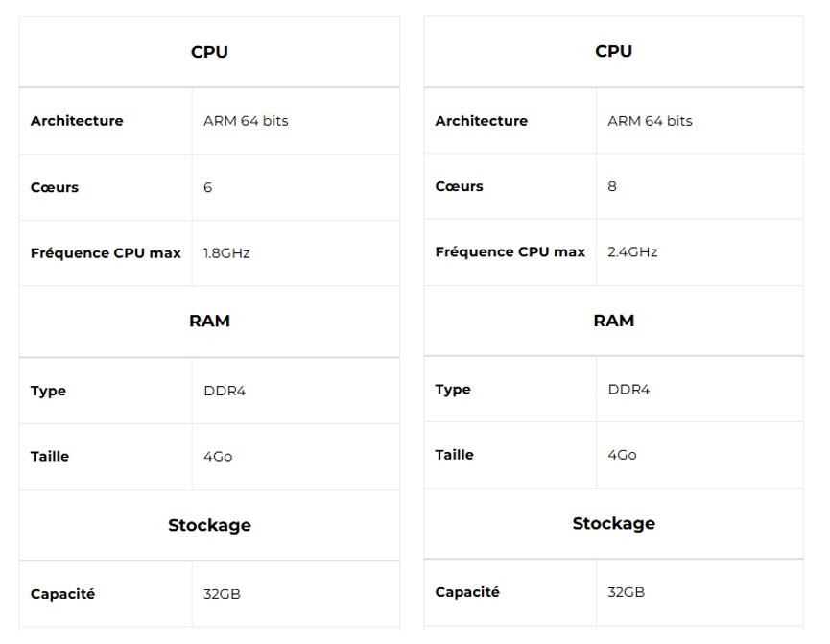
Task: Click the CPU header in the left table
Action: pyautogui.click(x=209, y=52)
